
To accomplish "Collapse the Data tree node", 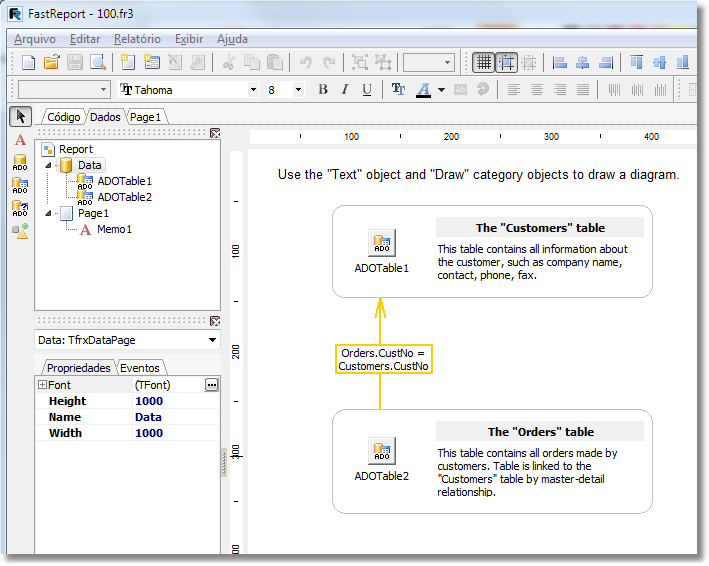I will (48, 165).
